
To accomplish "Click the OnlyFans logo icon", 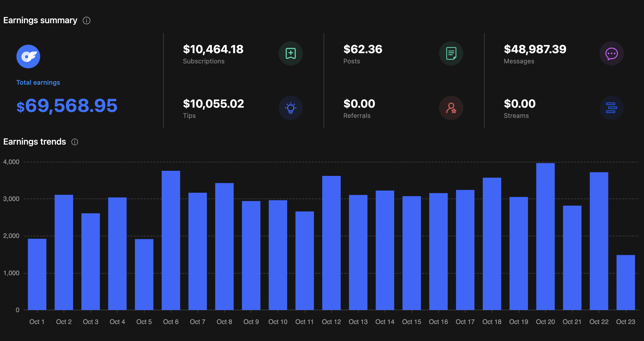I will pos(28,56).
